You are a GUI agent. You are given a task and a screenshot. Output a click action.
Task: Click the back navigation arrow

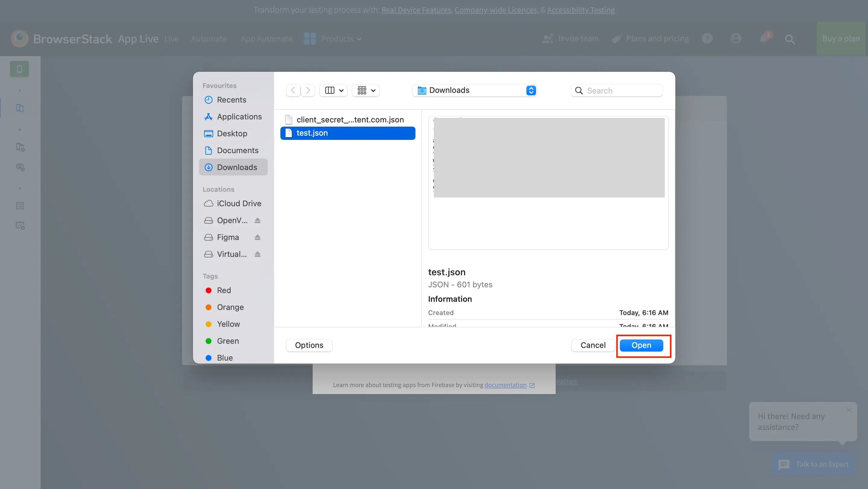(x=293, y=90)
